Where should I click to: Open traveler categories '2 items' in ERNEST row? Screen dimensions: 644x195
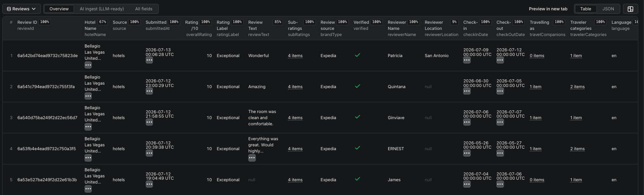tap(577, 149)
